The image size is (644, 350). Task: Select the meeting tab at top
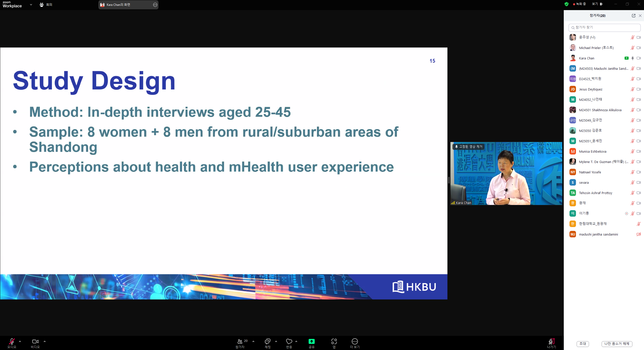(x=46, y=5)
